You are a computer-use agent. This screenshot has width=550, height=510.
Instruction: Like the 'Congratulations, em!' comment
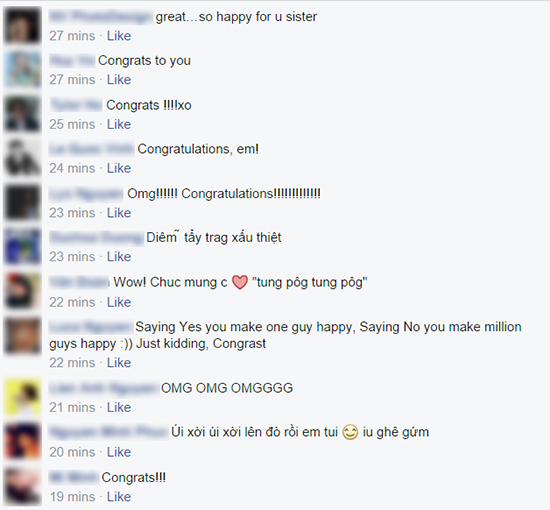click(119, 168)
